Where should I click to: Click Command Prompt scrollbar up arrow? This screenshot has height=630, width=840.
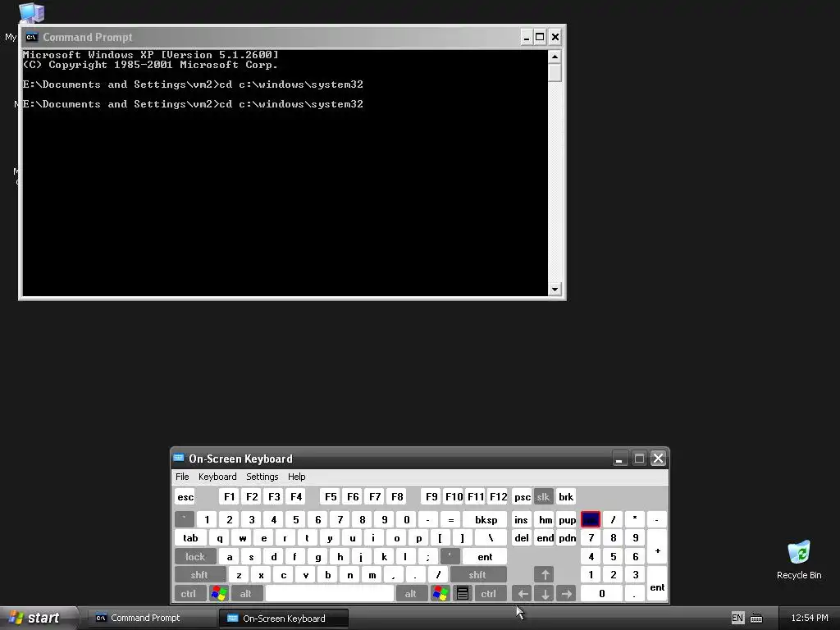(555, 57)
